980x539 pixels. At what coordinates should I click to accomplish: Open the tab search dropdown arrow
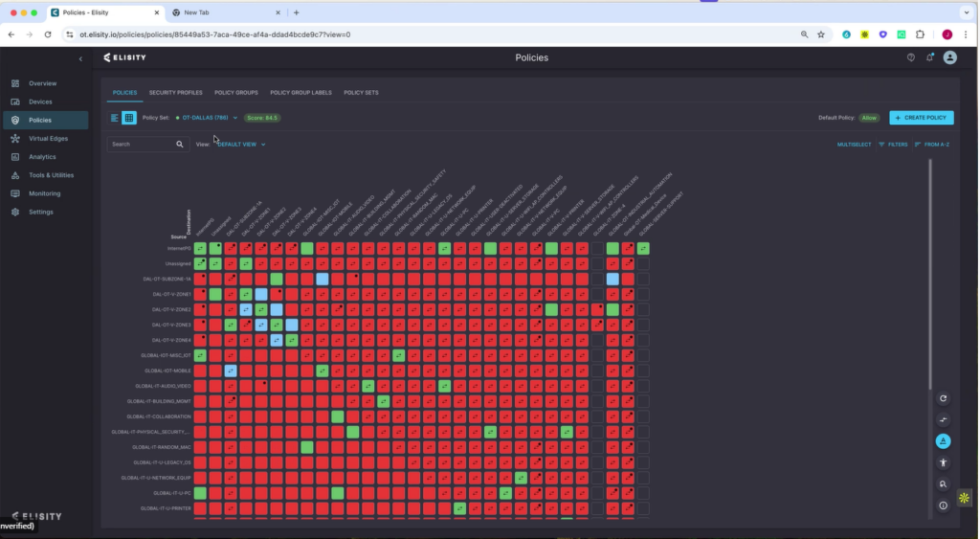[967, 12]
